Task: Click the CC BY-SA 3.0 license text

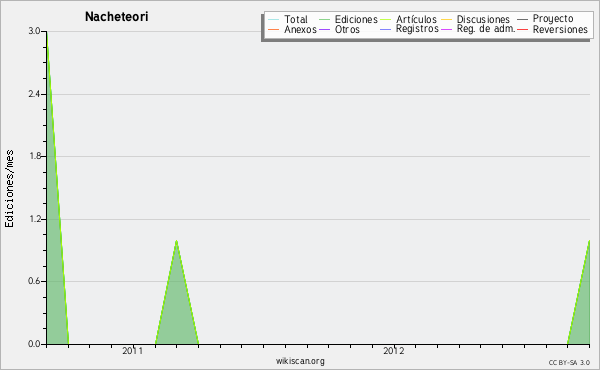Action: coord(569,363)
